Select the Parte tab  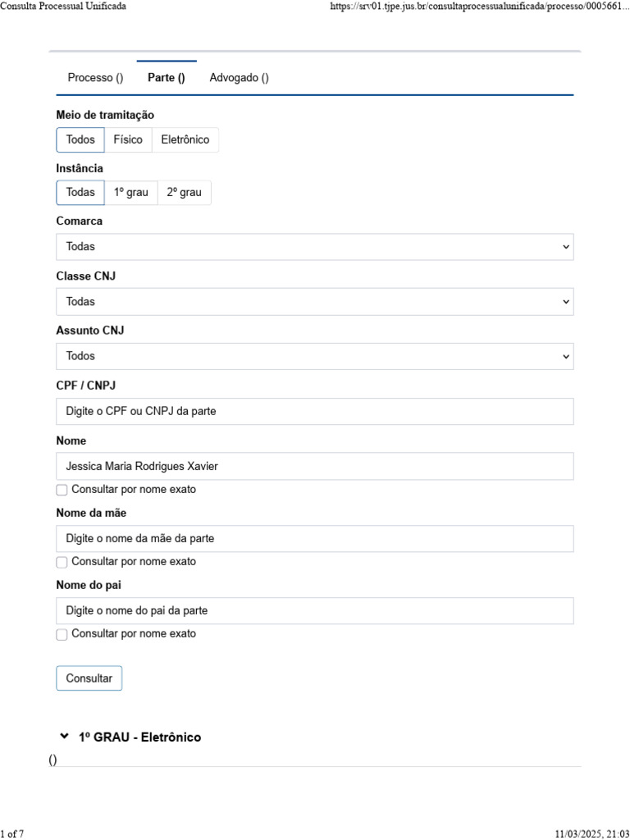coord(166,78)
